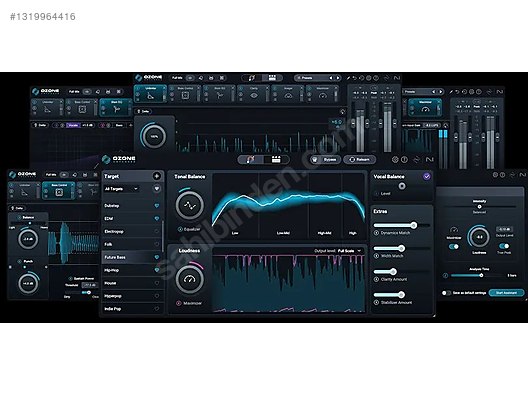Click the Punch knob in lower-left window
Viewport: 528px width, 396px height.
pos(28,283)
